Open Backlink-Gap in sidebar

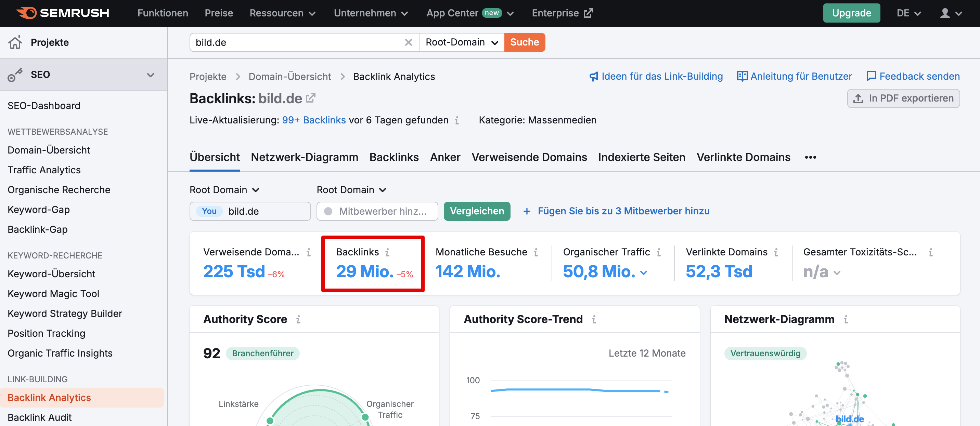click(38, 229)
